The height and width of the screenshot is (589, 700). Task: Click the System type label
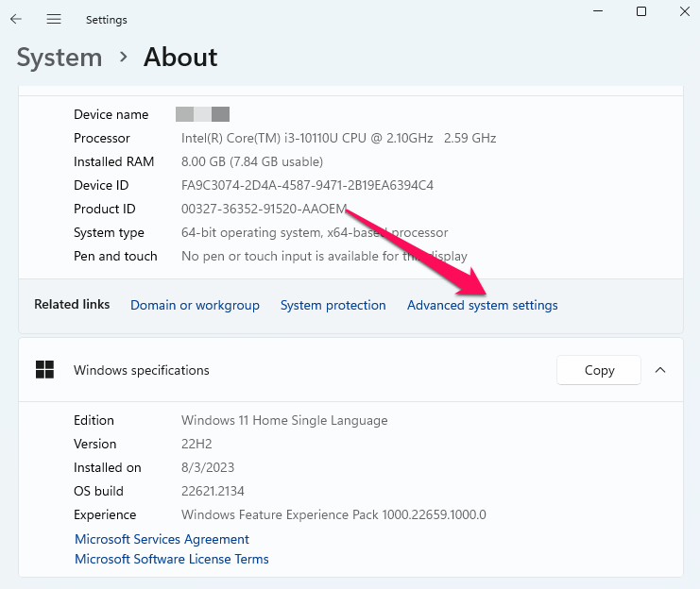tap(109, 232)
